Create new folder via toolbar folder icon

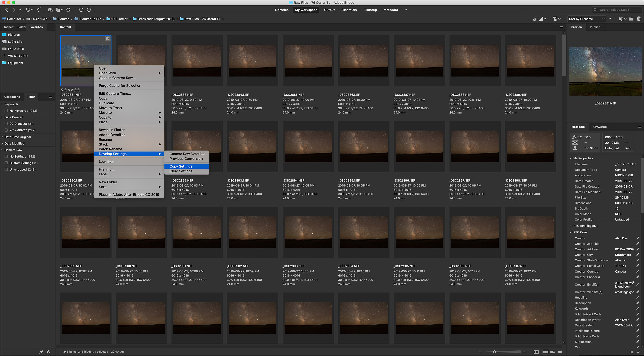click(x=631, y=19)
